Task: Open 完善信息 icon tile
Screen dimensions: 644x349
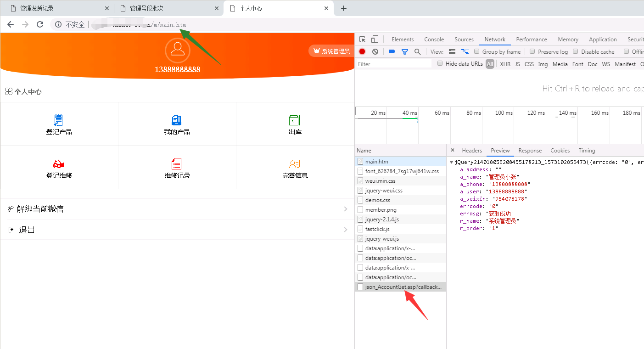Action: coord(295,168)
